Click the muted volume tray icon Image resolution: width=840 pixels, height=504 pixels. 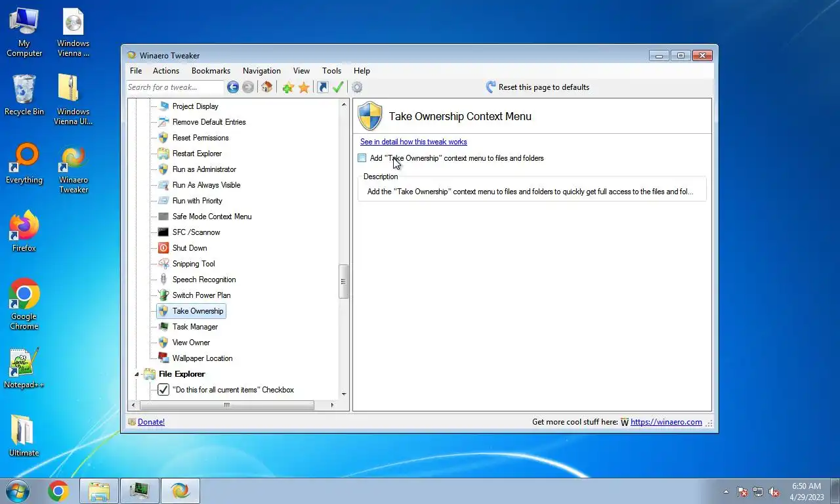tap(774, 492)
